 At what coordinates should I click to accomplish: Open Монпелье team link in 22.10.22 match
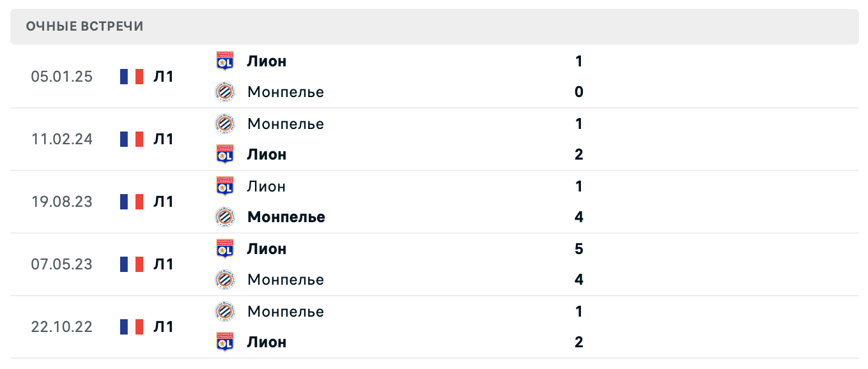tap(286, 312)
